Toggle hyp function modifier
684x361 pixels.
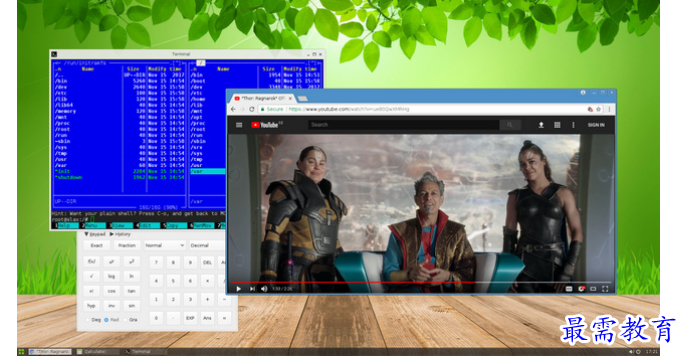pos(91,306)
